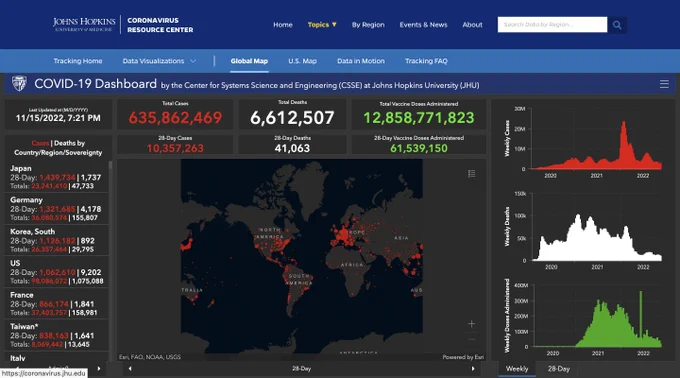Select the Global Map tab
The image size is (680, 378).
249,61
